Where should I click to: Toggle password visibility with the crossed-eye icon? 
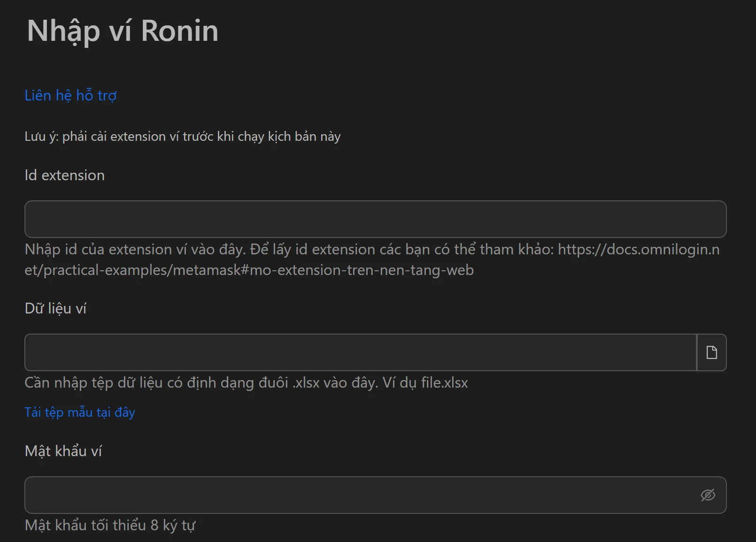pyautogui.click(x=709, y=495)
